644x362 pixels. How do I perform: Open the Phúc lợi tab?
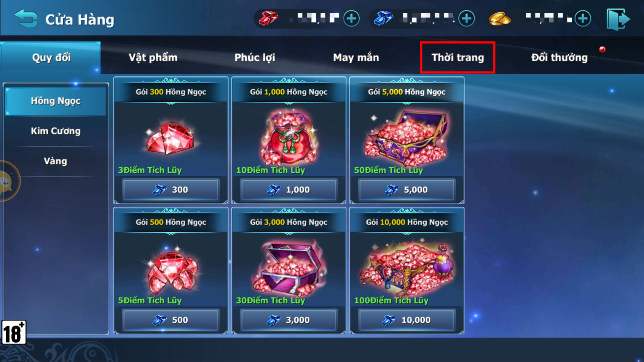point(255,57)
